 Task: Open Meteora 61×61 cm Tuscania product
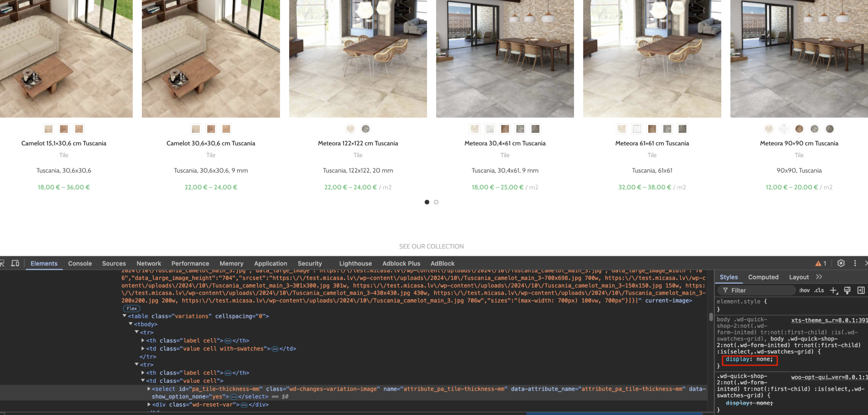point(652,143)
